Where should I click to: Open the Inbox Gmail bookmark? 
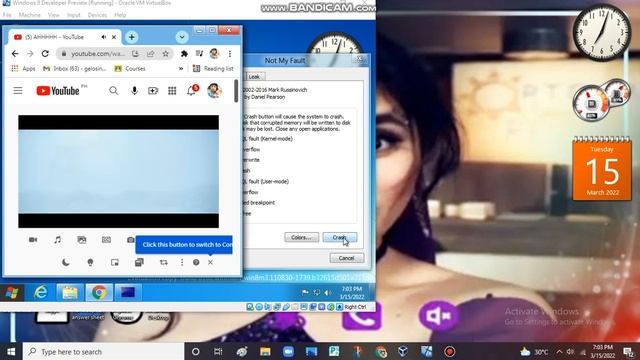(x=75, y=69)
